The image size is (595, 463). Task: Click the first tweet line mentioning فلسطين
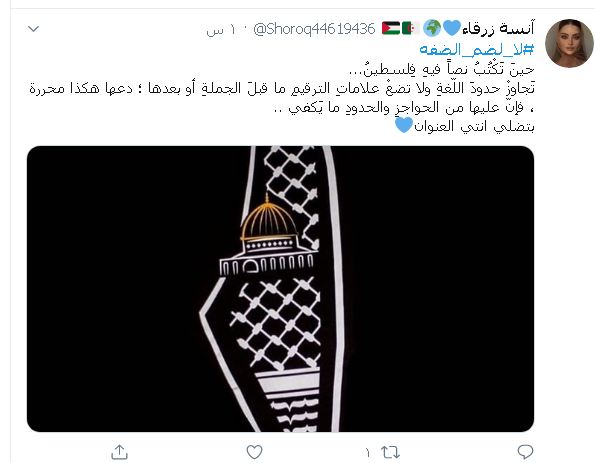pyautogui.click(x=441, y=69)
